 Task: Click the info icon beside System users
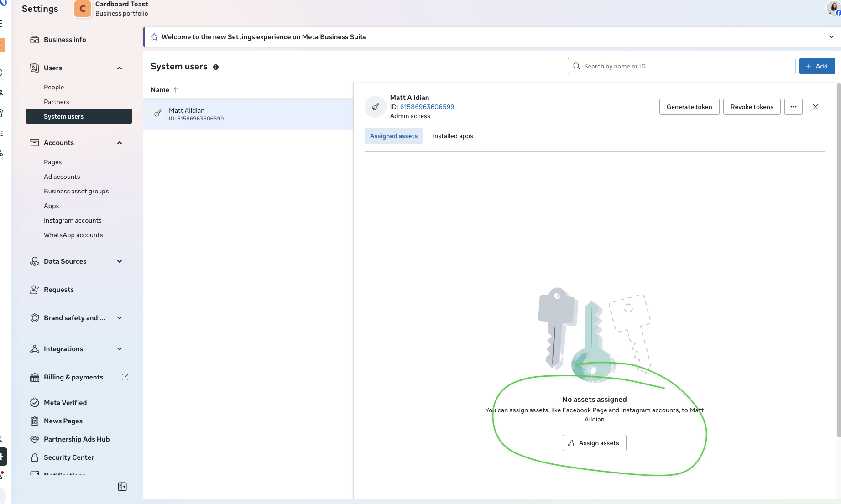pos(216,67)
